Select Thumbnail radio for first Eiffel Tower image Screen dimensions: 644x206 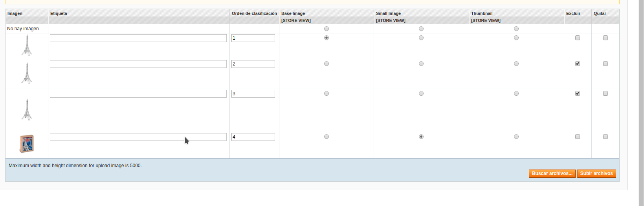516,38
